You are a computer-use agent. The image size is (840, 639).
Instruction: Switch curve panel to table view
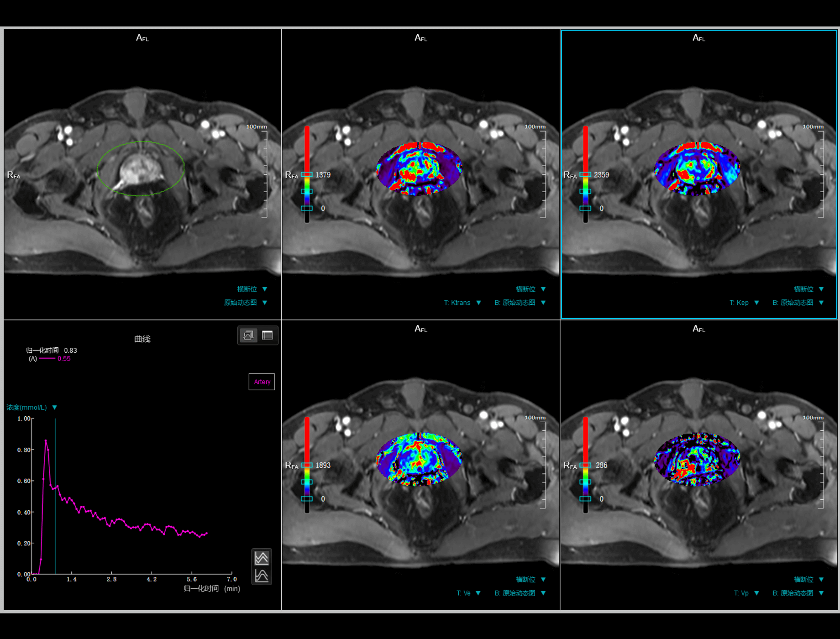[268, 335]
